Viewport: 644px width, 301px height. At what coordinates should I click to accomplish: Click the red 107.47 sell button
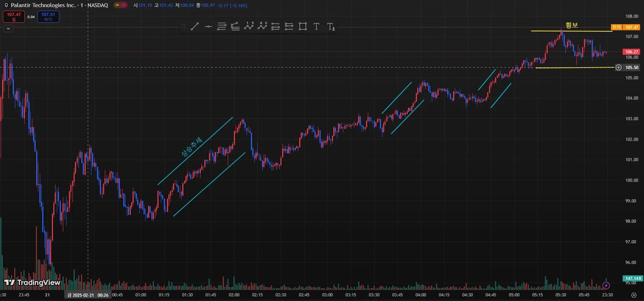[x=14, y=17]
